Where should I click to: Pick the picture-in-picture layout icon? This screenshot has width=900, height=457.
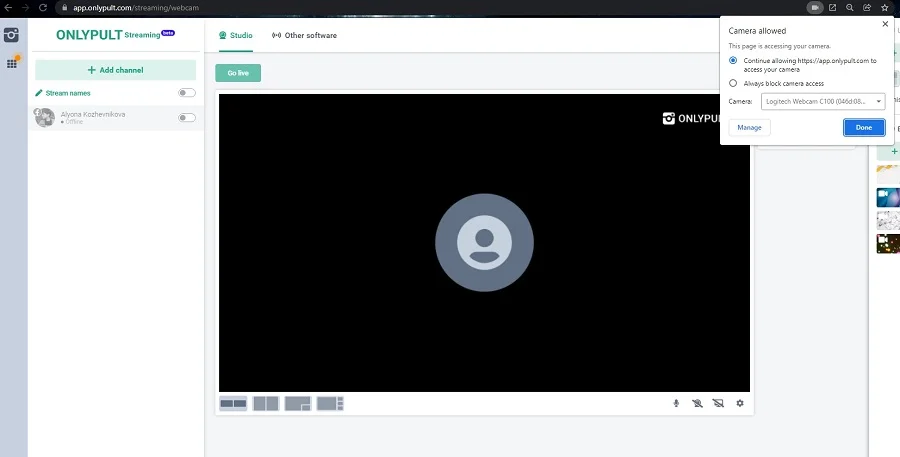tap(298, 403)
